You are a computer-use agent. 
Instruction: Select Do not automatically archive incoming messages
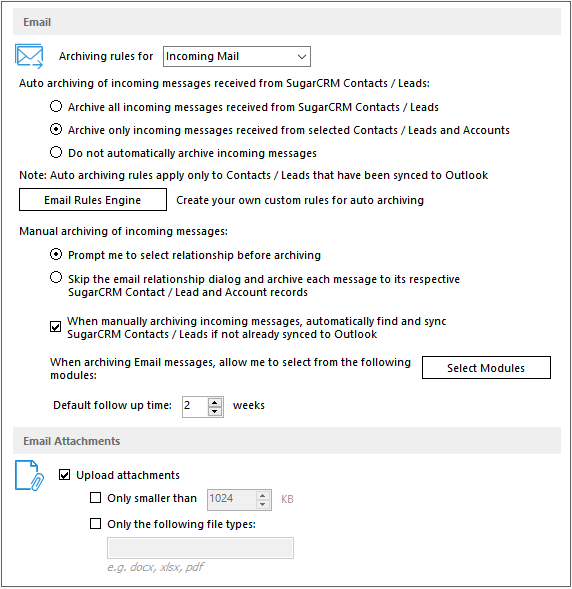click(x=56, y=153)
